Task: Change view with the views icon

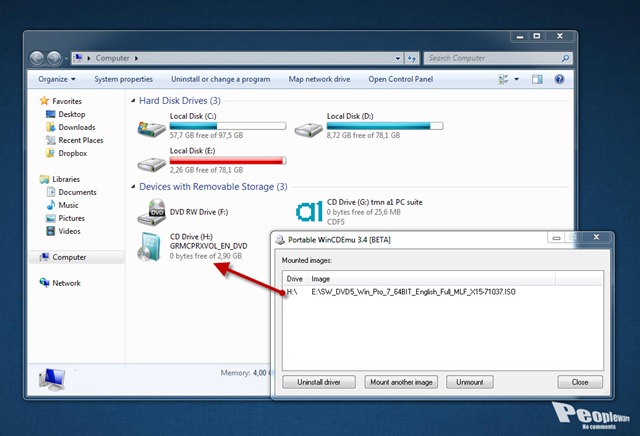Action: (x=503, y=79)
